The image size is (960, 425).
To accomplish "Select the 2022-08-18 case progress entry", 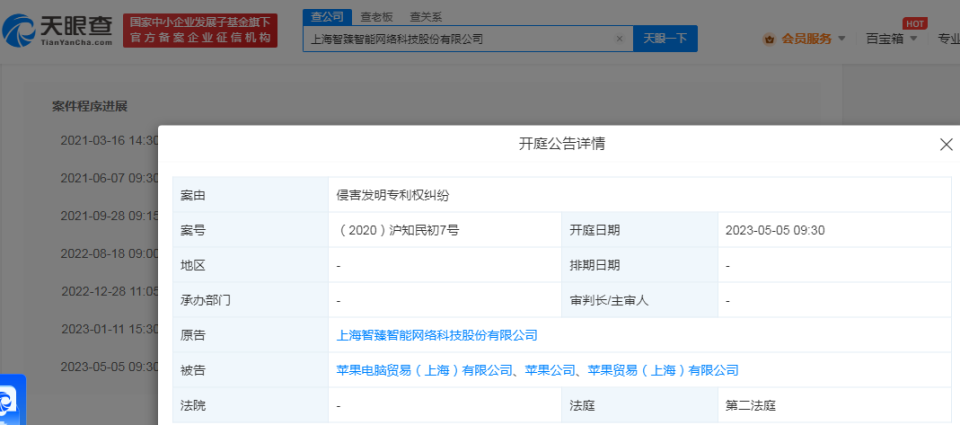I will tap(109, 254).
